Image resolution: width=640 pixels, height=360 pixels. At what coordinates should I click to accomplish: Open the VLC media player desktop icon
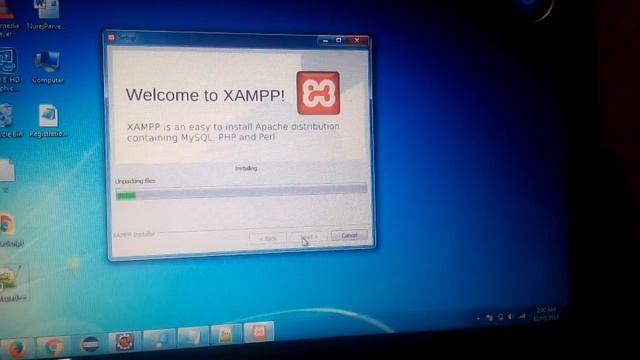pyautogui.click(x=8, y=17)
